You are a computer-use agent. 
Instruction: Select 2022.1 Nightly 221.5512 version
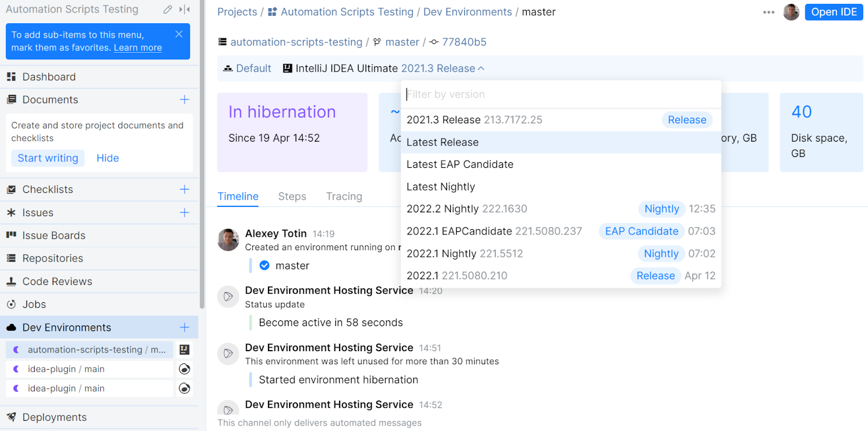pos(561,253)
